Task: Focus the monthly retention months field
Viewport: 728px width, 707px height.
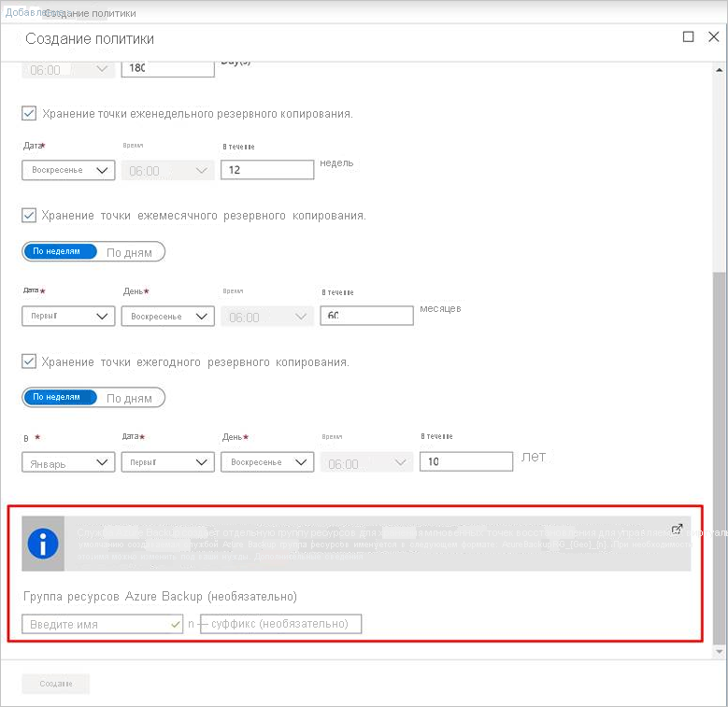Action: [x=366, y=317]
